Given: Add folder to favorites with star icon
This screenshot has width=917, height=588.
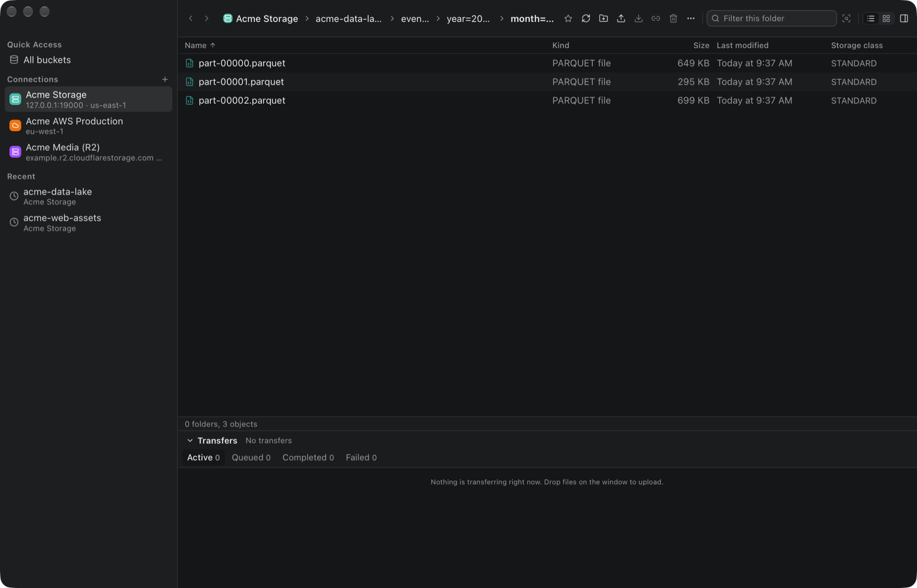Looking at the screenshot, I should pyautogui.click(x=568, y=18).
